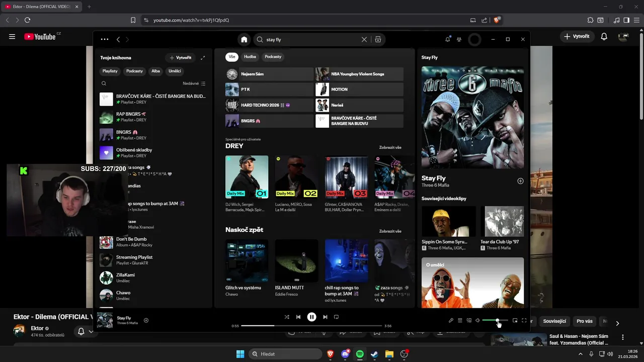
Task: Filter library by Alba
Action: [156, 71]
